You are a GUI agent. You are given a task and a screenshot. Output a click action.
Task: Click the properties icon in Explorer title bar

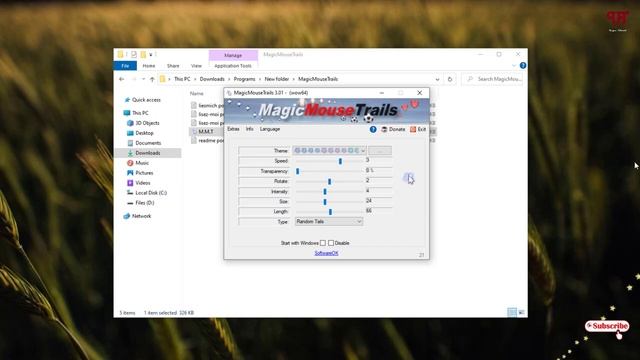tap(134, 54)
